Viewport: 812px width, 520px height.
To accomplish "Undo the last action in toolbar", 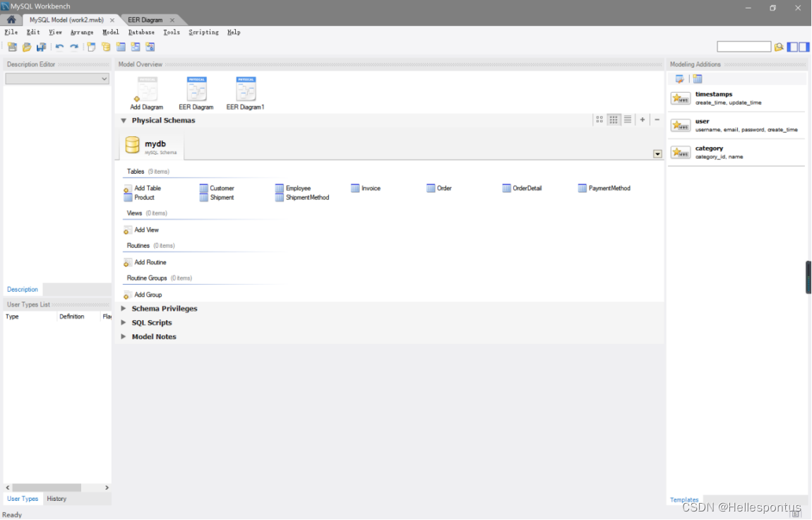I will coord(59,47).
